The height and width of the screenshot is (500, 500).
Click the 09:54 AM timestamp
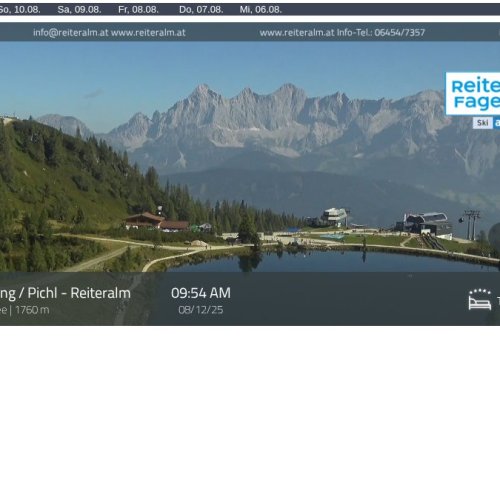point(201,293)
